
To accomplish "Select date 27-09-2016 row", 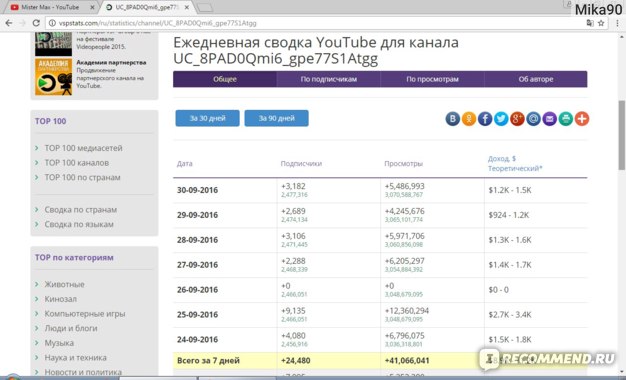I will coord(380,265).
